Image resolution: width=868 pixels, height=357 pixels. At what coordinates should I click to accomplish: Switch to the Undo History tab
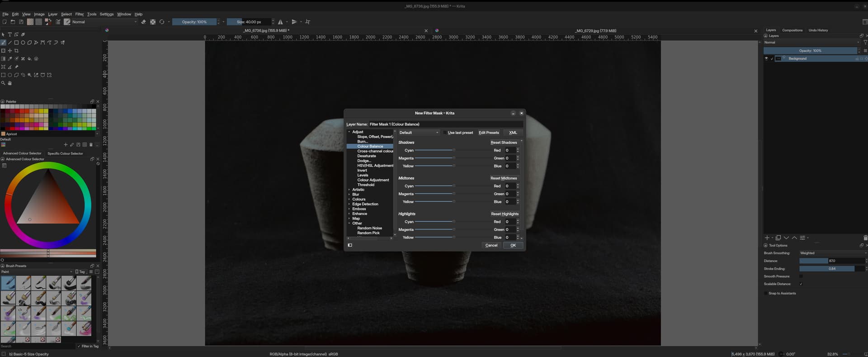tap(818, 30)
